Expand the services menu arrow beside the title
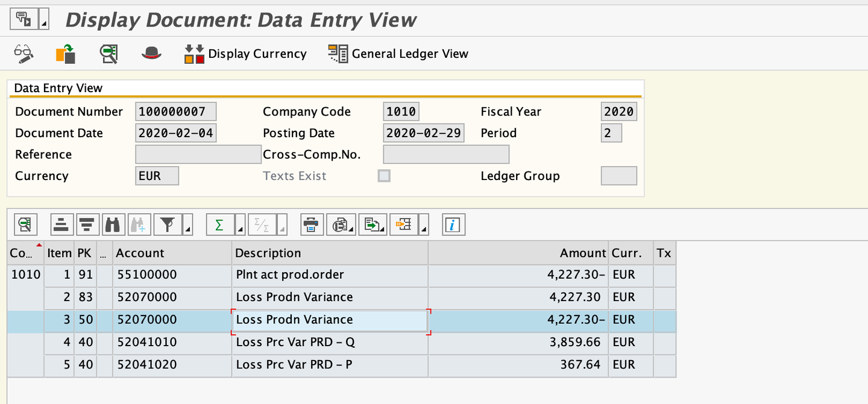 44,22
